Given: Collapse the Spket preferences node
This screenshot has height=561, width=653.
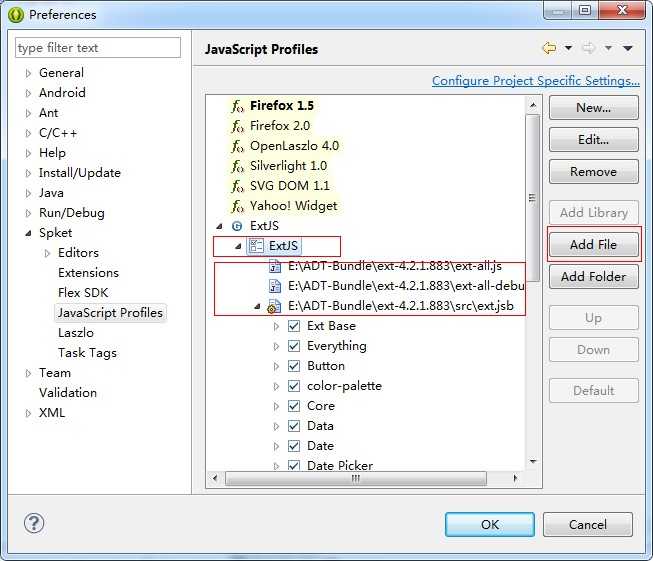Looking at the screenshot, I should 28,234.
